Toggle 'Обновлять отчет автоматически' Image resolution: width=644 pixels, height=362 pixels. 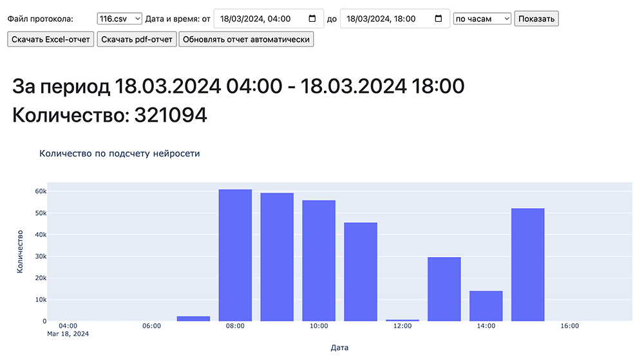point(246,39)
